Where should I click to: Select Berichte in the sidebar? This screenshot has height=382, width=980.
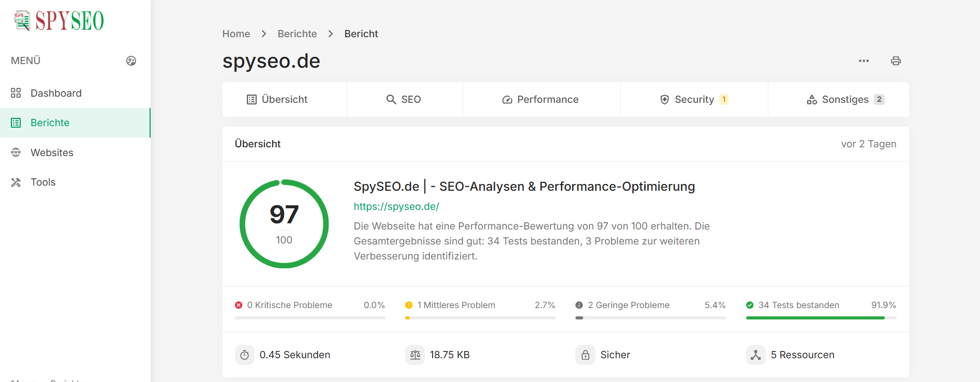coord(75,123)
